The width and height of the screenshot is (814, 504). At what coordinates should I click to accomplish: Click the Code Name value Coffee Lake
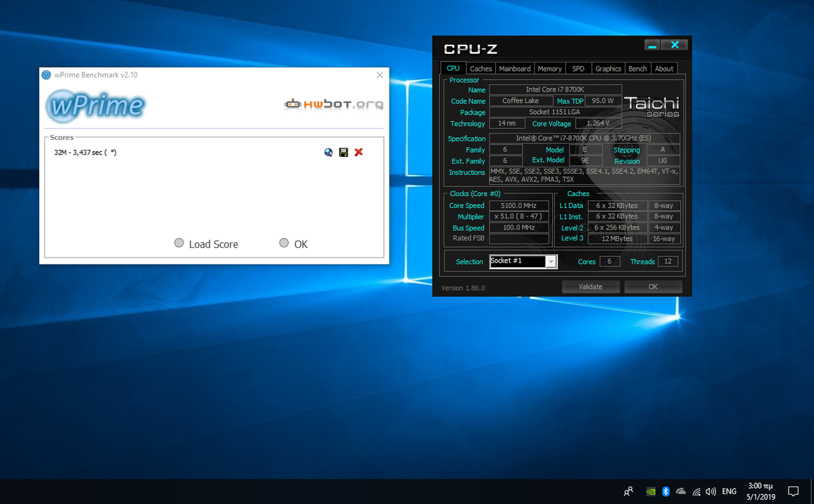pyautogui.click(x=520, y=101)
